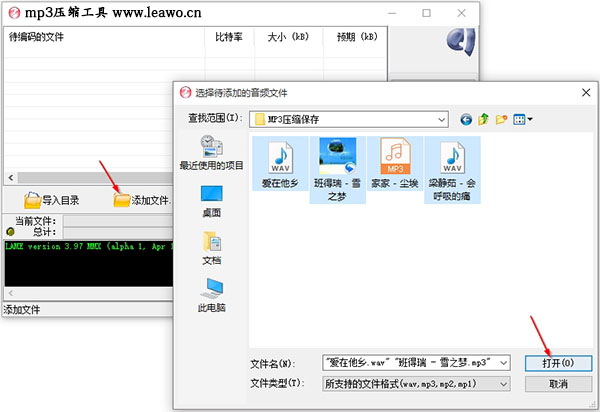The image size is (600, 412).
Task: Create a new folder in dialog
Action: pos(501,119)
